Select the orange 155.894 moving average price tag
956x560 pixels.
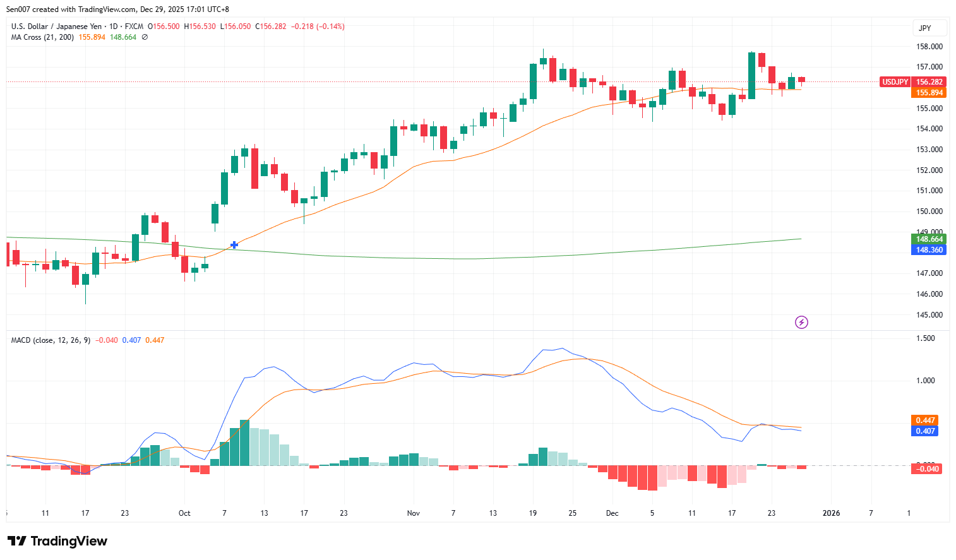click(x=928, y=92)
